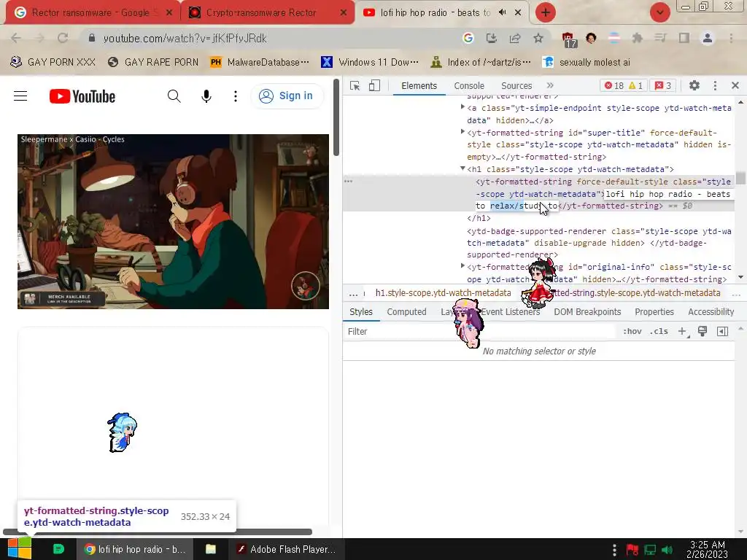Screen dimensions: 747x560
Task: Toggle Chrome side panel icon
Action: (684, 38)
